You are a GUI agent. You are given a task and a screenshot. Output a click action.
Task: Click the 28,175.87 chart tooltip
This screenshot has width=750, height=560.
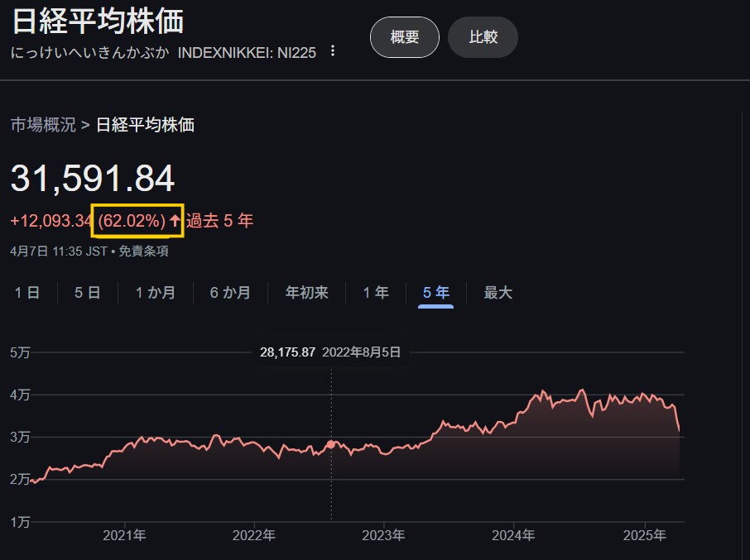click(287, 352)
